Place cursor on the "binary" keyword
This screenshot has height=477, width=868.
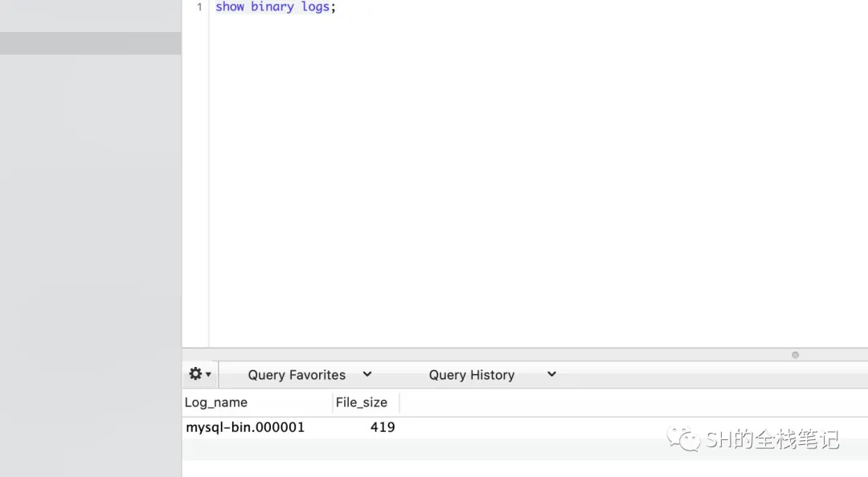pyautogui.click(x=272, y=7)
